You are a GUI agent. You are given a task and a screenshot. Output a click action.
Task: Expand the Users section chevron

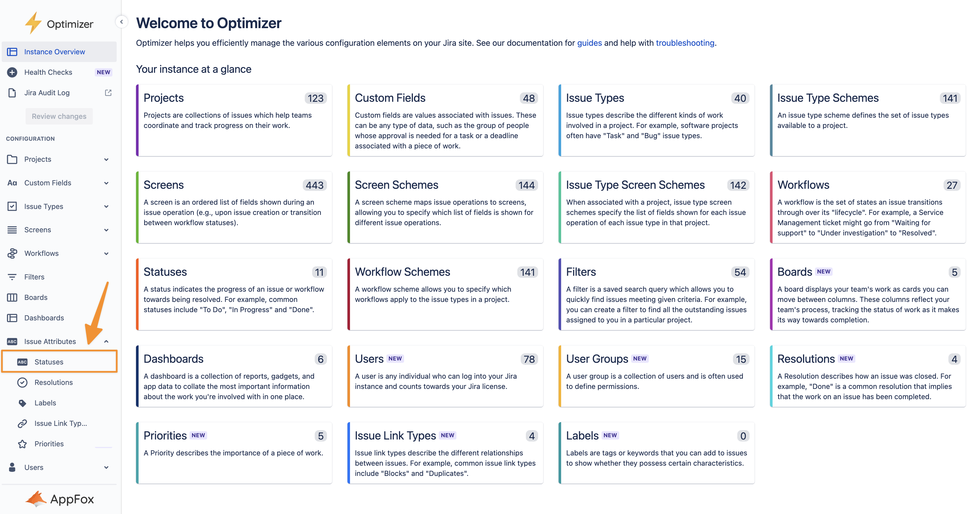[106, 467]
